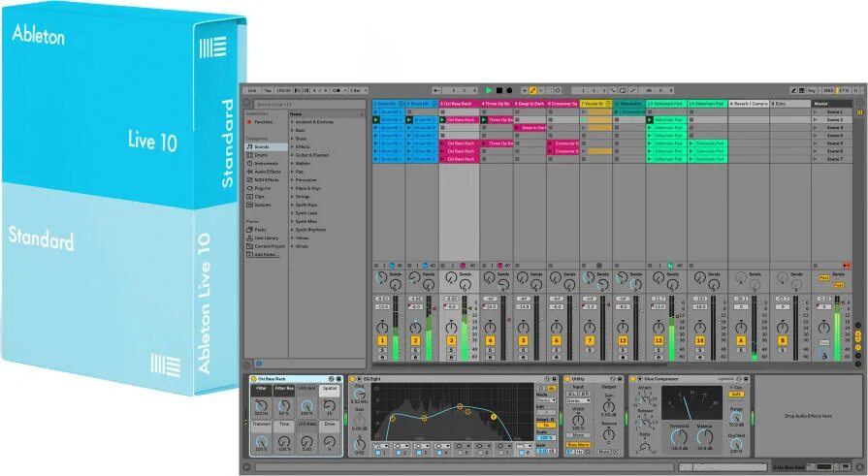Select the 3 Oxi Bass Rack track header
The image size is (868, 476).
[x=459, y=104]
